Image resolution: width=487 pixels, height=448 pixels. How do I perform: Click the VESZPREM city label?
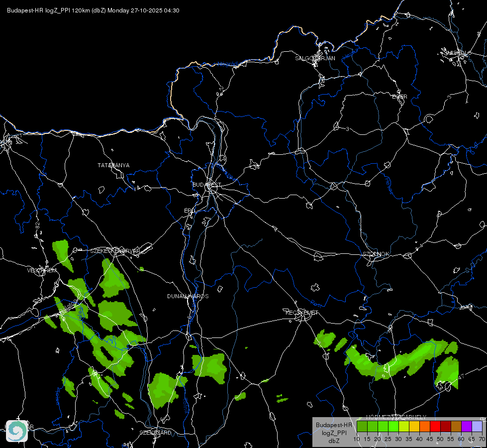coord(42,270)
